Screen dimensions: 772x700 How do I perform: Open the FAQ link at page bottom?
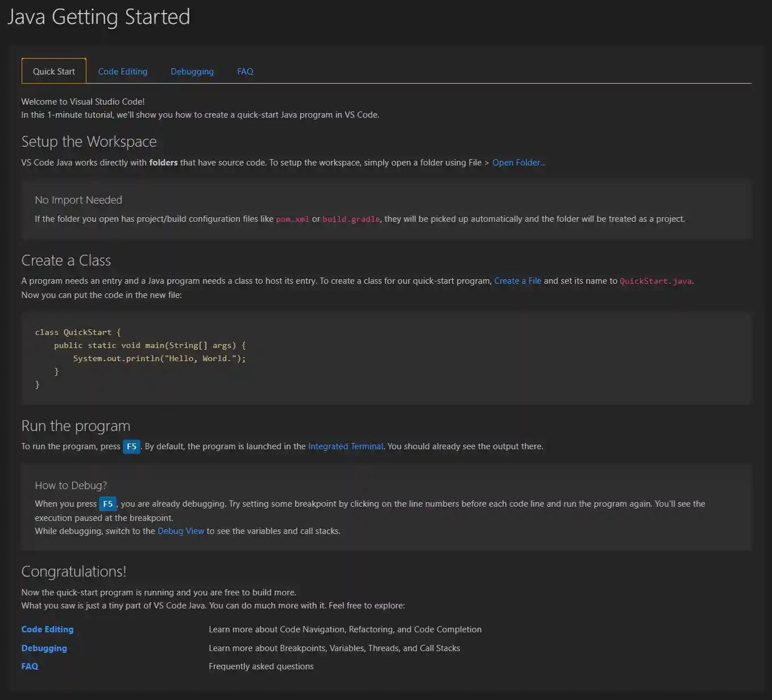click(x=30, y=666)
